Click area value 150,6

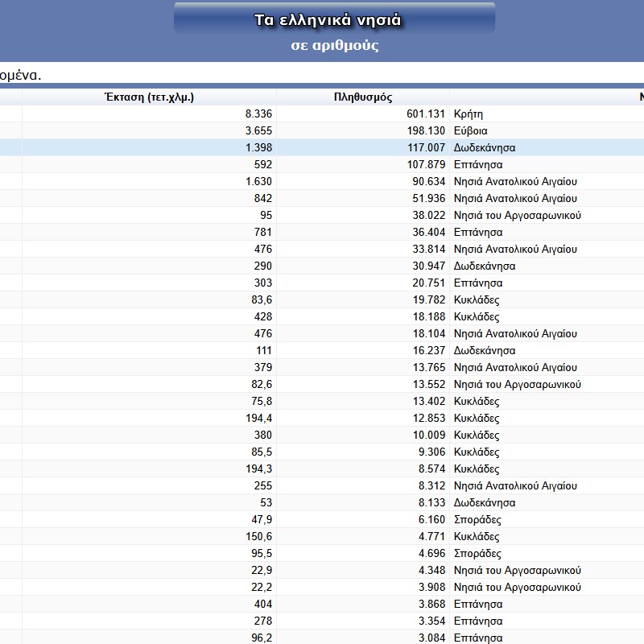[x=258, y=536]
